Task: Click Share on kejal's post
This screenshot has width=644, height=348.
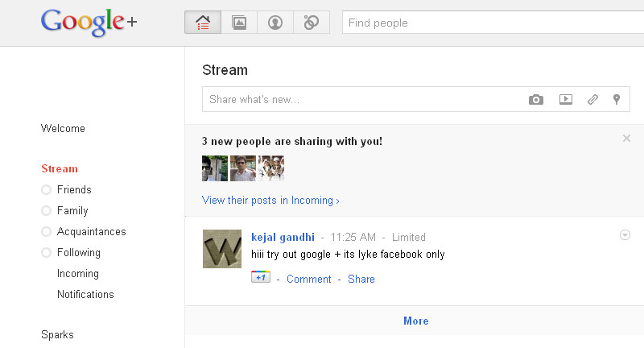Action: (361, 279)
